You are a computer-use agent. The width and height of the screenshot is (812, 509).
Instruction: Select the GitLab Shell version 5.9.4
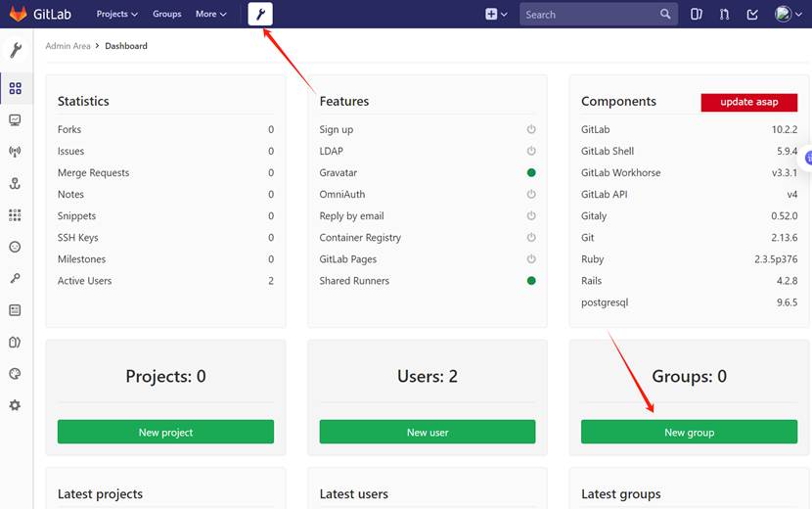point(787,151)
